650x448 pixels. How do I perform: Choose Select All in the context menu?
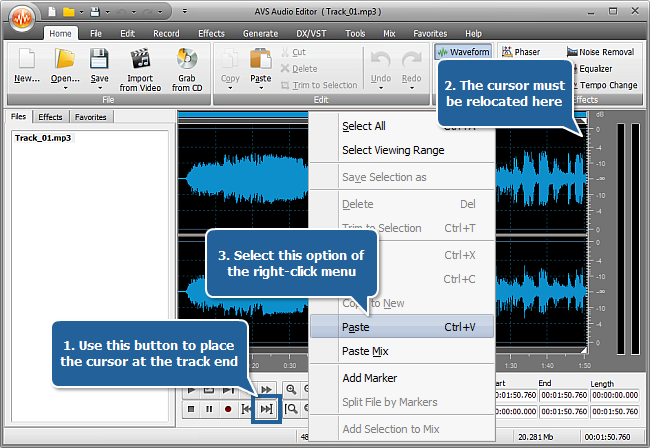402,126
